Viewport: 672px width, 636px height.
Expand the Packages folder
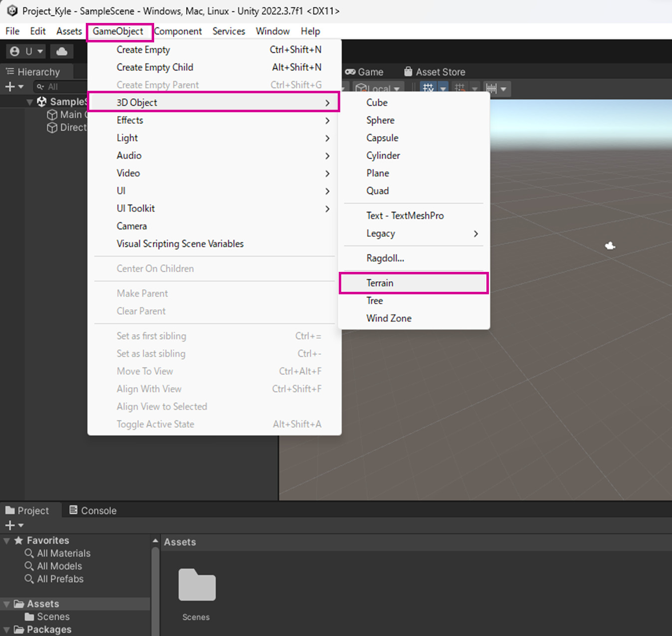click(6, 630)
